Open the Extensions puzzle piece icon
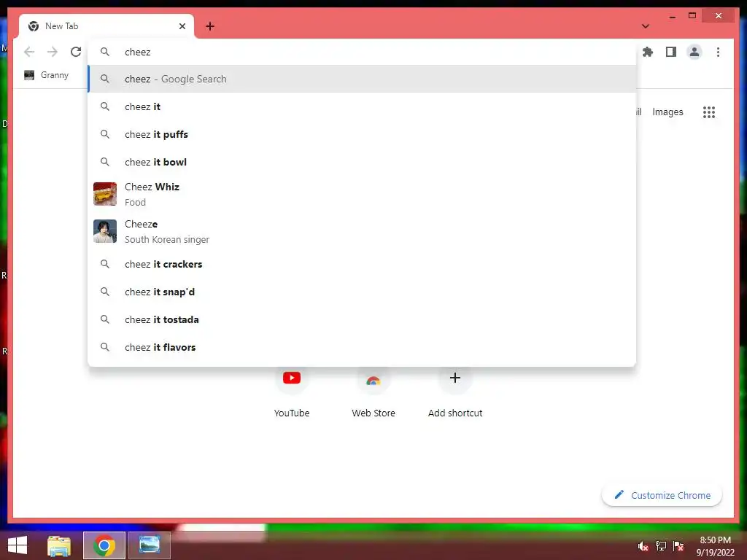The image size is (747, 560). (648, 52)
